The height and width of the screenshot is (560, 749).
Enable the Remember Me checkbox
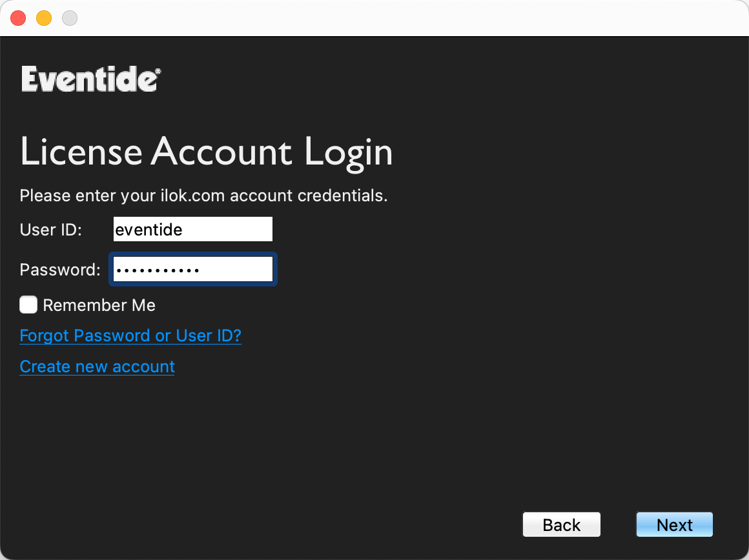(28, 305)
